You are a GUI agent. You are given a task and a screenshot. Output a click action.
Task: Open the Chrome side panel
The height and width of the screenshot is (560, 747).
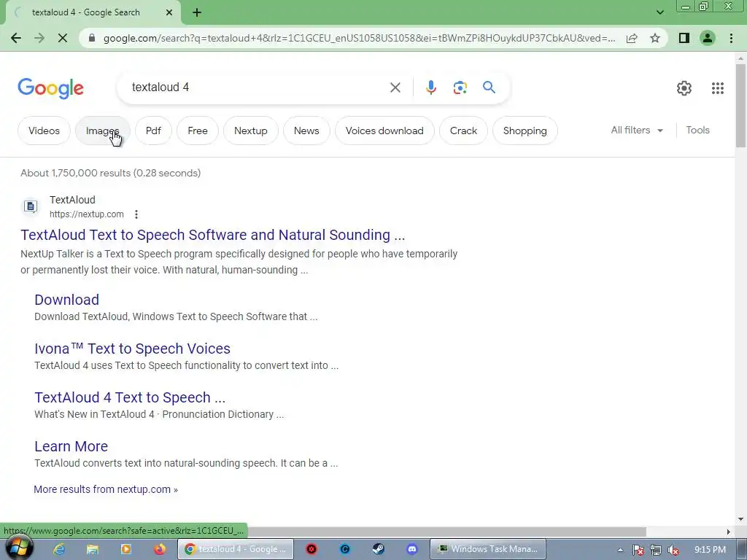[684, 38]
